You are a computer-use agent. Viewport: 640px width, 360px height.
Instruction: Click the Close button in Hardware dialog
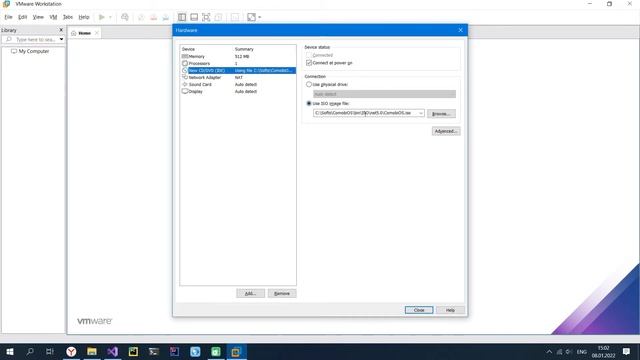click(419, 310)
